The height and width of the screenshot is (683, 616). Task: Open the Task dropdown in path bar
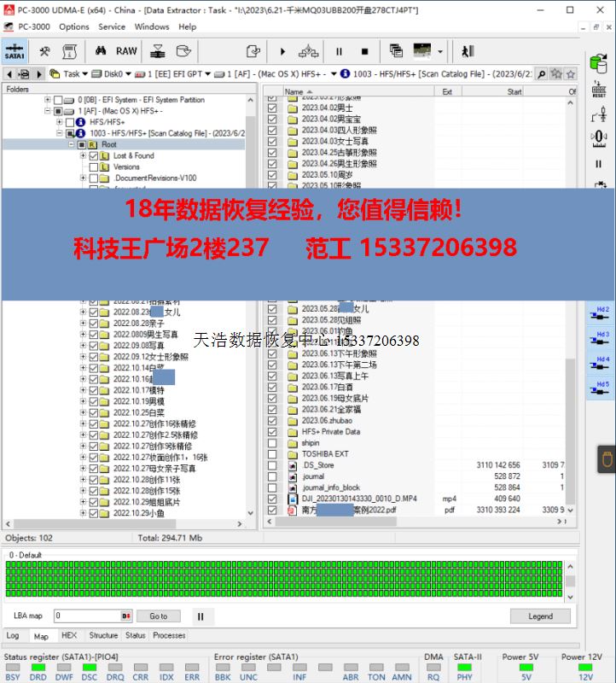tap(84, 74)
